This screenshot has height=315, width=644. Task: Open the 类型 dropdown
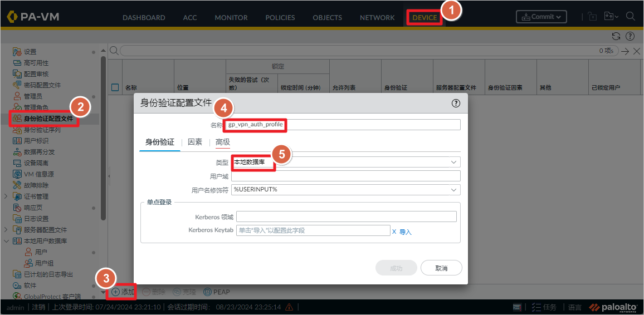click(454, 162)
